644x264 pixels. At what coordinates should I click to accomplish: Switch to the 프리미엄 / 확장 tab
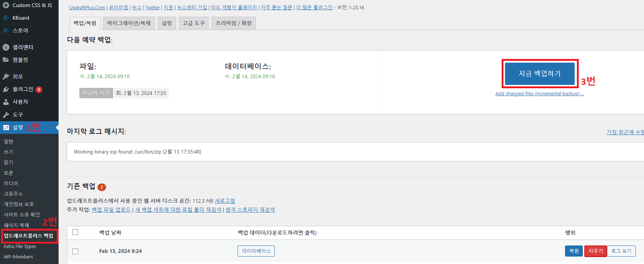pos(234,23)
